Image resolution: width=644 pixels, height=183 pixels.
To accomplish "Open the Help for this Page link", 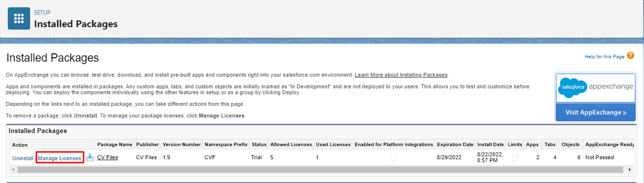I will point(604,57).
